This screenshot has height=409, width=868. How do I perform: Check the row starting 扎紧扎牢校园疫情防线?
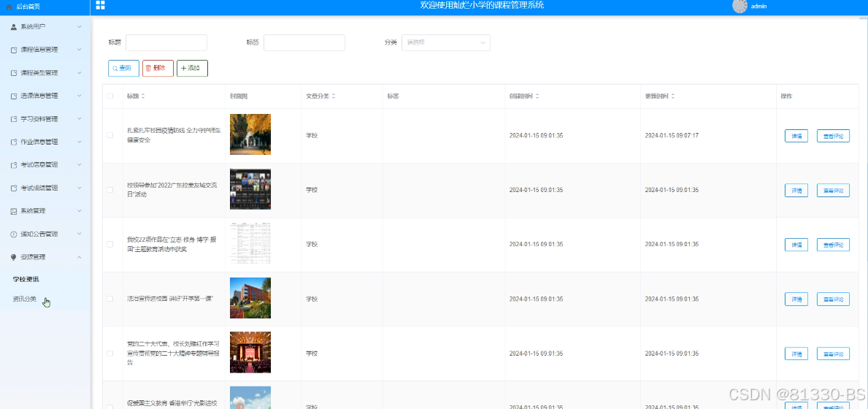pos(110,135)
